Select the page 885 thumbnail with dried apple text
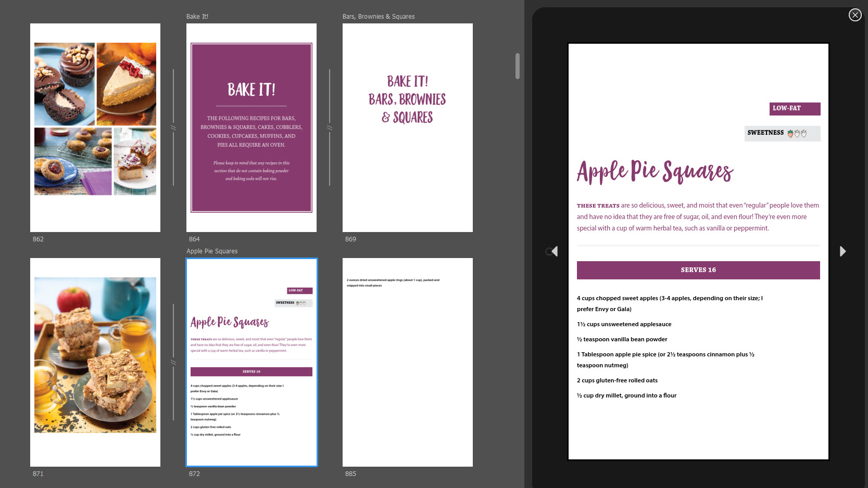Viewport: 868px width, 488px height. coord(408,362)
